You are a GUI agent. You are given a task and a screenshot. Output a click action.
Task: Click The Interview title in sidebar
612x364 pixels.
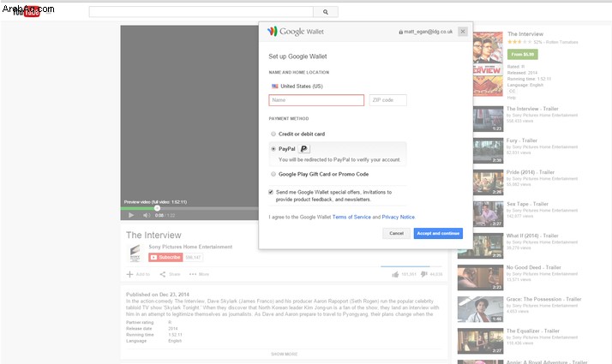coord(525,34)
